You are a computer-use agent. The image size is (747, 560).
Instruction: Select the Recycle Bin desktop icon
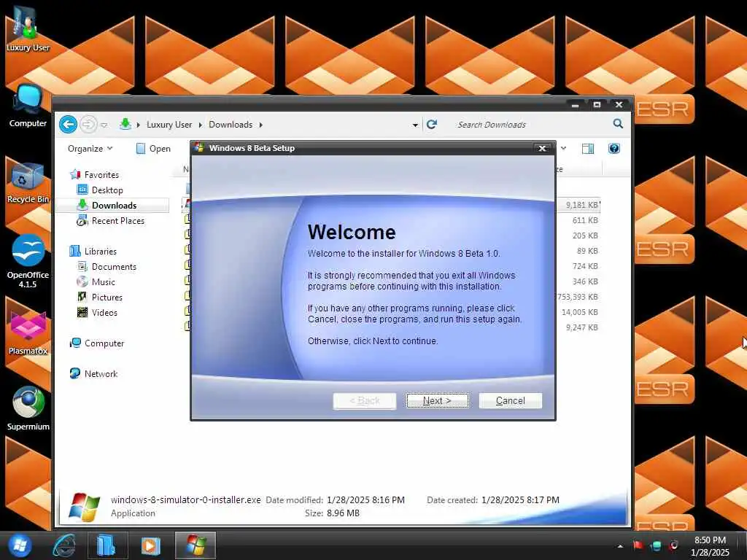(x=28, y=183)
